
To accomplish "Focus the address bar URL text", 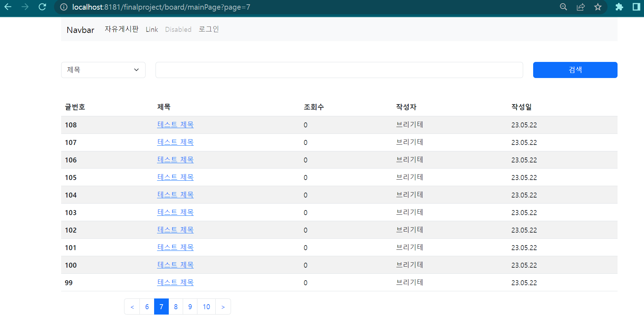I will (x=161, y=7).
